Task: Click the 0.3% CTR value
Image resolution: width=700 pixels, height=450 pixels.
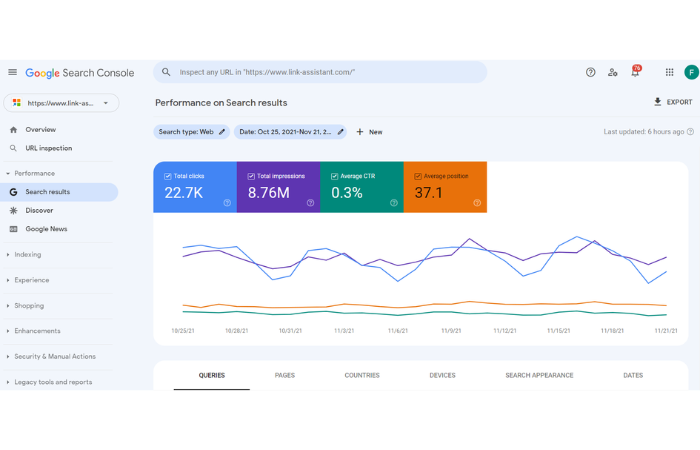Action: pyautogui.click(x=347, y=193)
